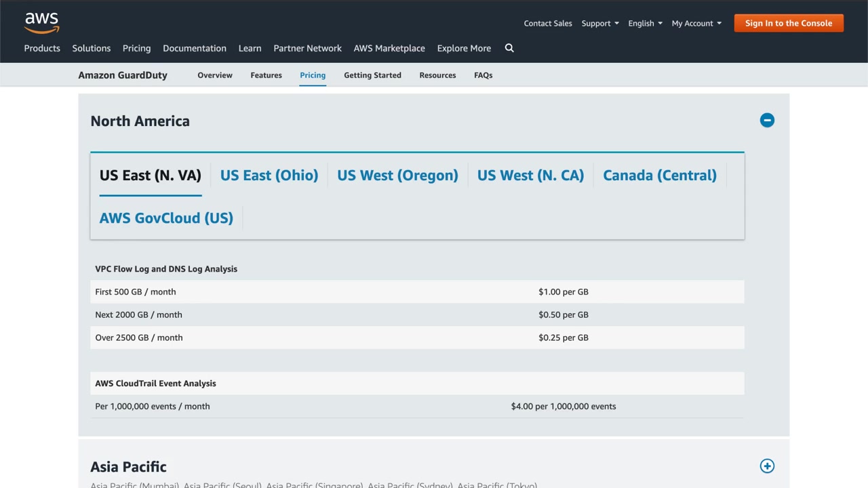Click the Per 1,000,000 events / month label
The image size is (868, 488).
tap(153, 407)
